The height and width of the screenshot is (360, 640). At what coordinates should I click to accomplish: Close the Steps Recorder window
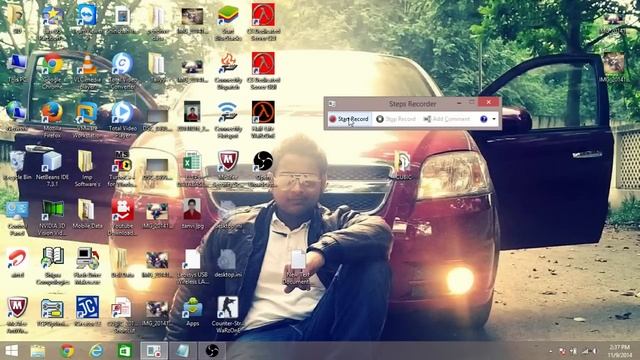pyautogui.click(x=489, y=102)
